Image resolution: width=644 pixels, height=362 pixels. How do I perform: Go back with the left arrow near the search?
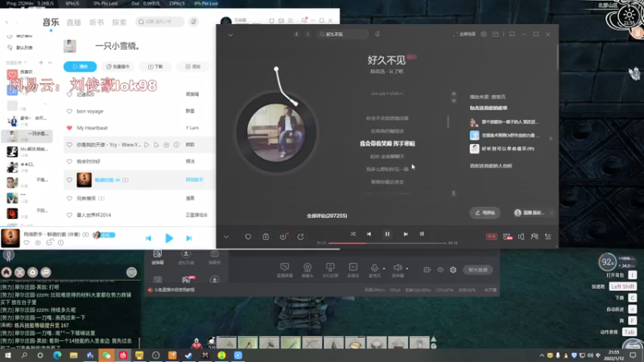tap(296, 34)
